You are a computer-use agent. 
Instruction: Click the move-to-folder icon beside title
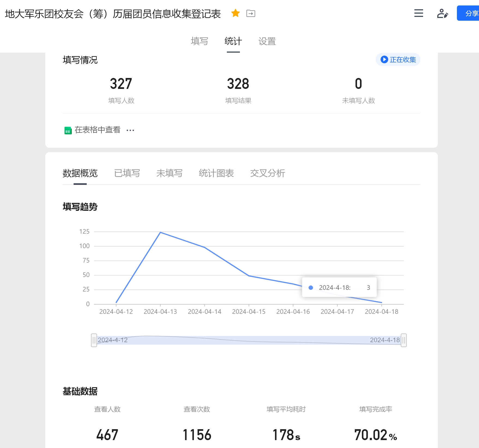pos(251,13)
